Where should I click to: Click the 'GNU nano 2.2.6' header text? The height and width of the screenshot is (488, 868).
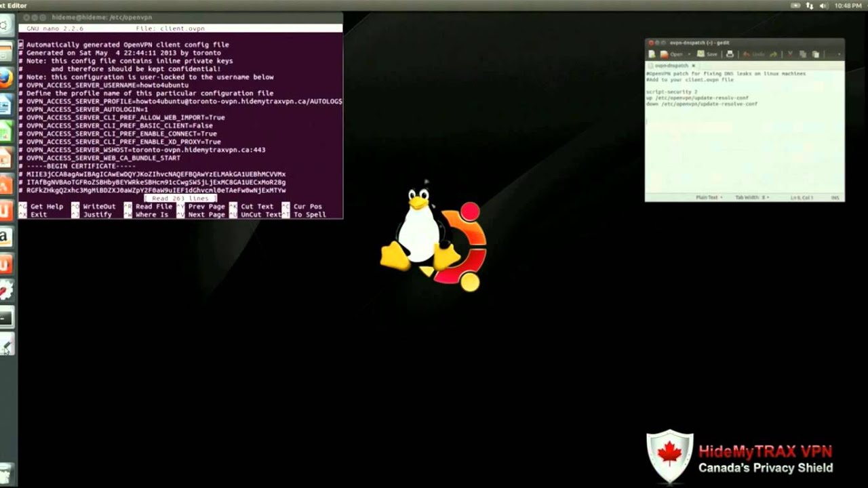[55, 28]
